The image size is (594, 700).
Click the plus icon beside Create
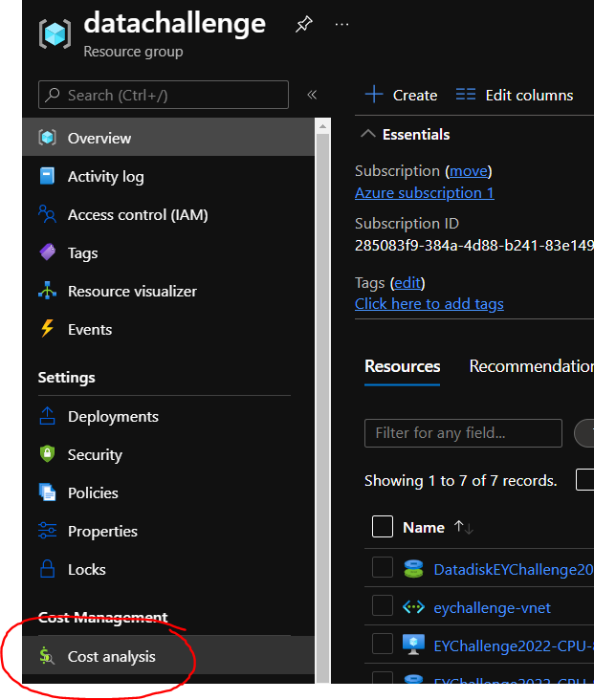[x=374, y=95]
